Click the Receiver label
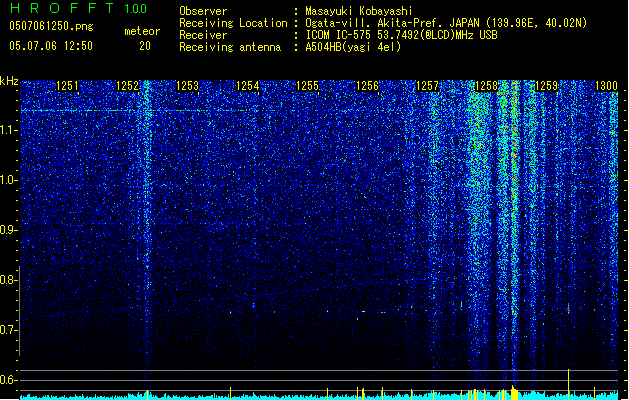Viewport: 629px width, 400px height. pos(203,35)
